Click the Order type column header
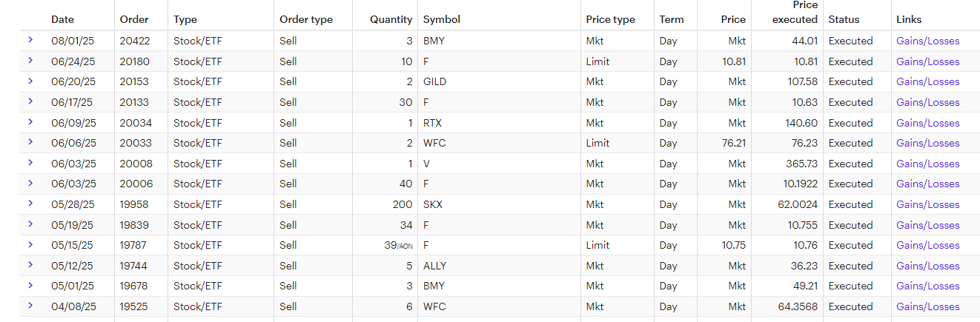The image size is (980, 322). [306, 20]
